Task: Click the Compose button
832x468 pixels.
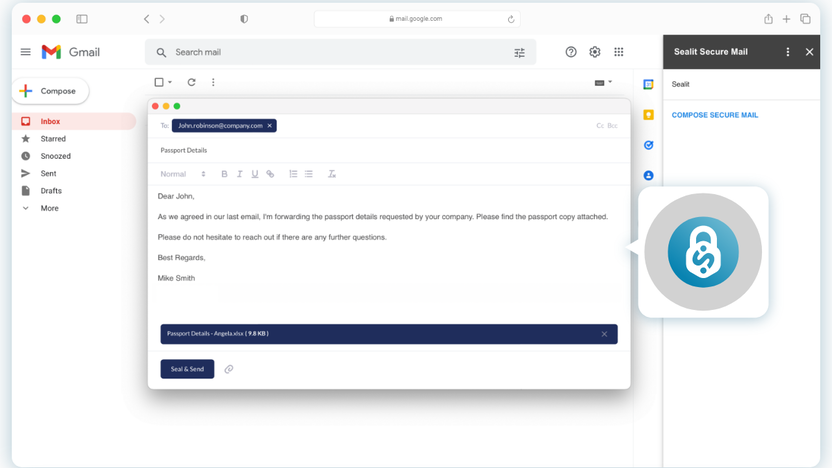Action: [x=50, y=91]
